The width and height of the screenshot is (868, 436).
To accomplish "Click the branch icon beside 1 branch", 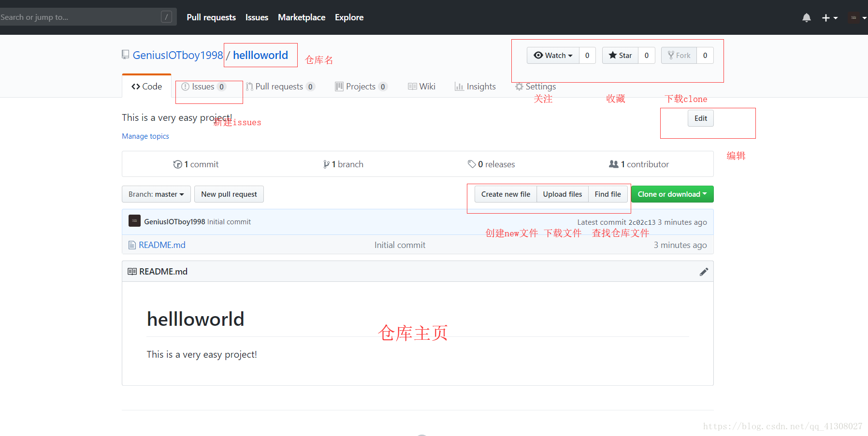I will pos(326,164).
